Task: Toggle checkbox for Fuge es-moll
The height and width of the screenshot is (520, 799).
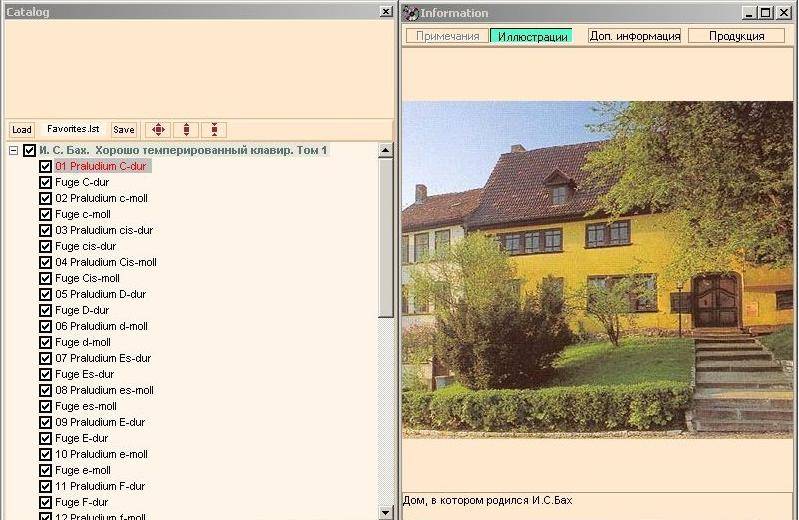Action: pos(45,406)
